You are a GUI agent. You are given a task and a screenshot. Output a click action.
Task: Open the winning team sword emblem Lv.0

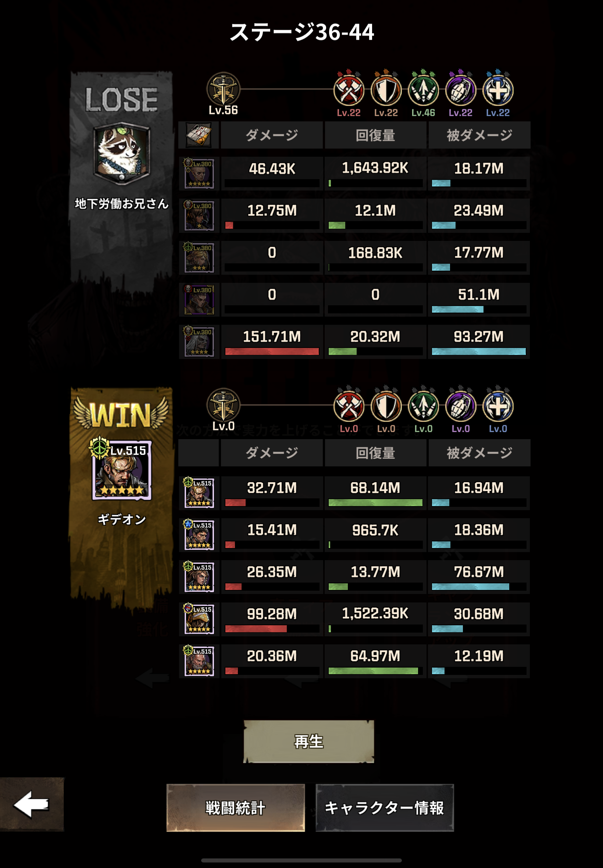coord(223,405)
